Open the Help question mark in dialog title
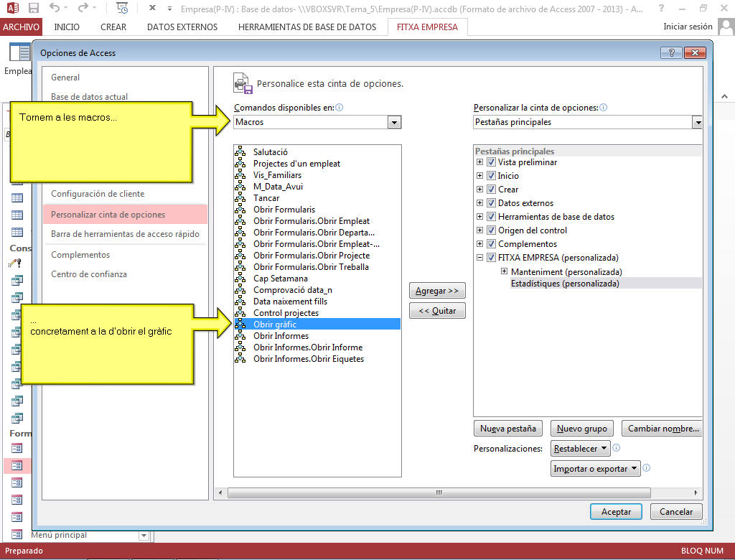Screen dimensions: 735x560 671,52
